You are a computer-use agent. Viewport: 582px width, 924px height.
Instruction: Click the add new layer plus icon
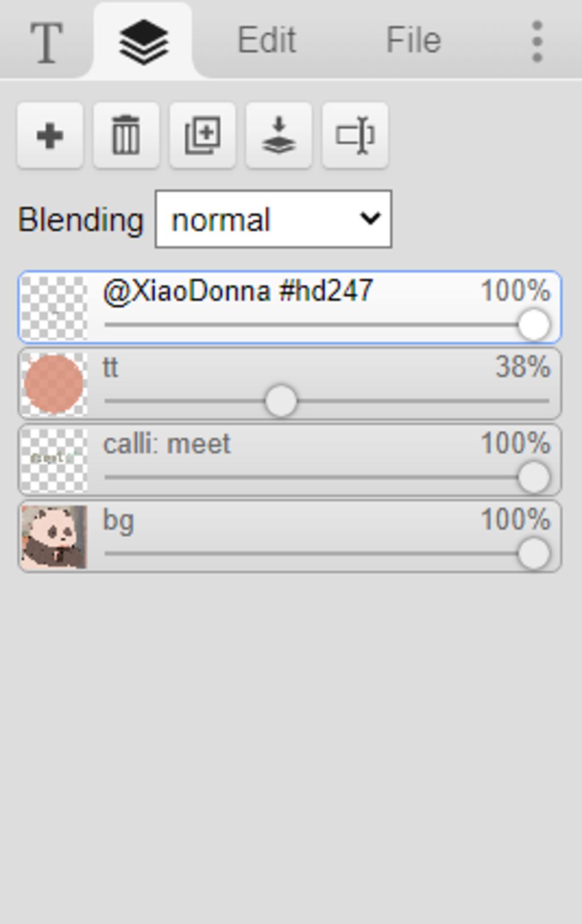pyautogui.click(x=50, y=136)
